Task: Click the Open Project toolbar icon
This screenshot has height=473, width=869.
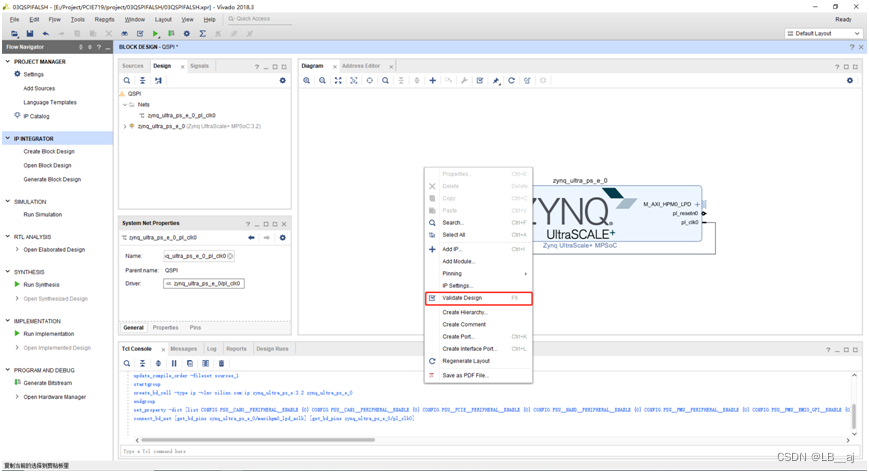Action: point(14,34)
